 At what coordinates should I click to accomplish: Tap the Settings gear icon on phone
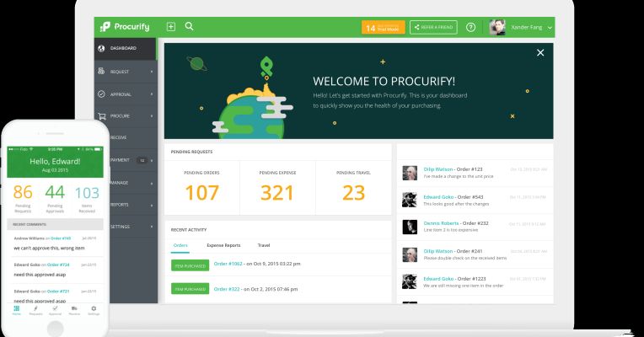[x=94, y=310]
